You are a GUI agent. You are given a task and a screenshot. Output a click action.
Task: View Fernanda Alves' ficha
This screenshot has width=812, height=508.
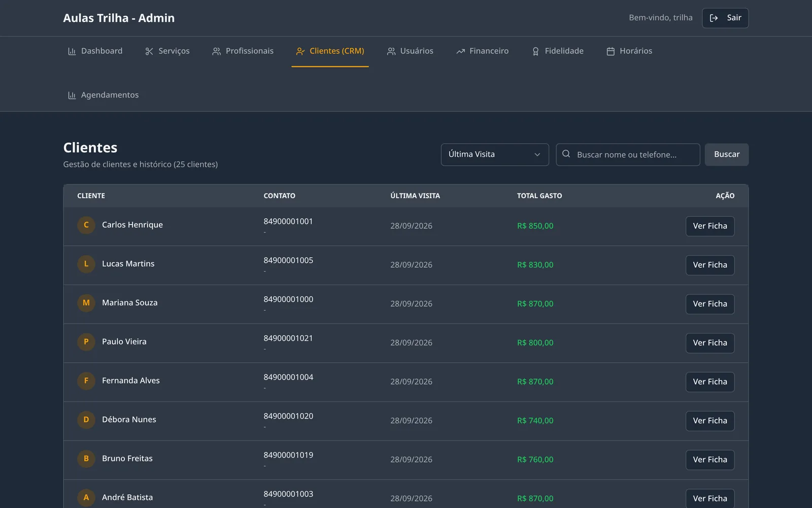coord(710,382)
